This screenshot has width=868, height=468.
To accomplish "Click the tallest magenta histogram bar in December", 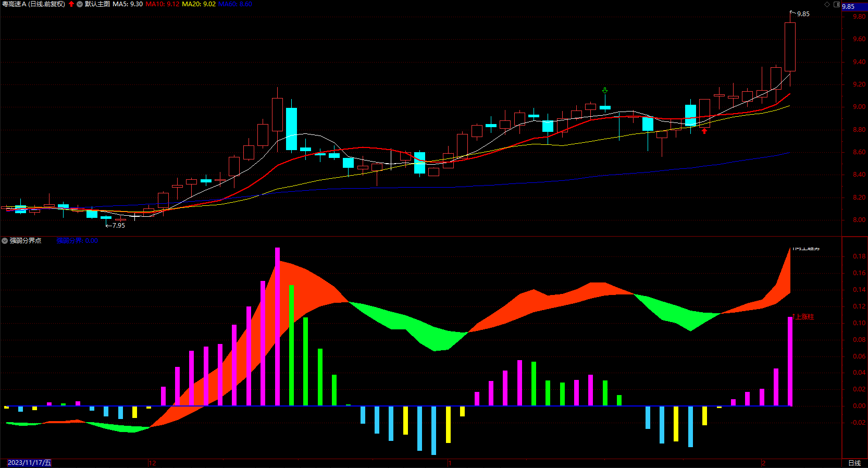I will [277, 327].
